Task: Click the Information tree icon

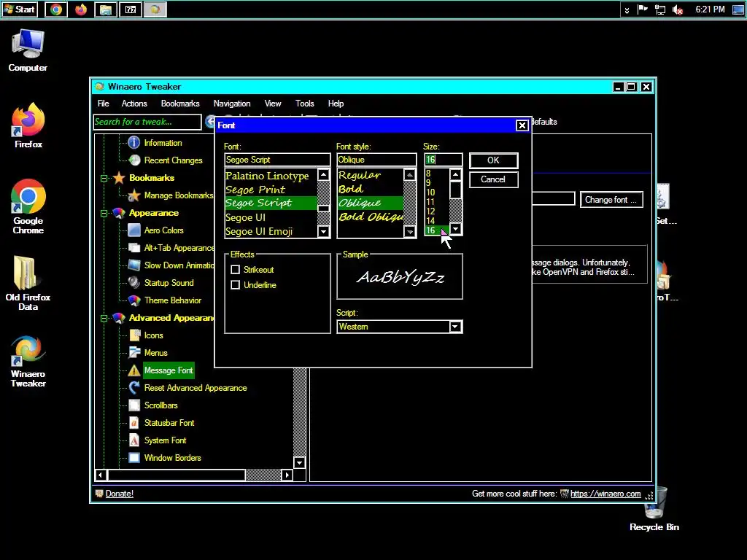Action: 134,142
